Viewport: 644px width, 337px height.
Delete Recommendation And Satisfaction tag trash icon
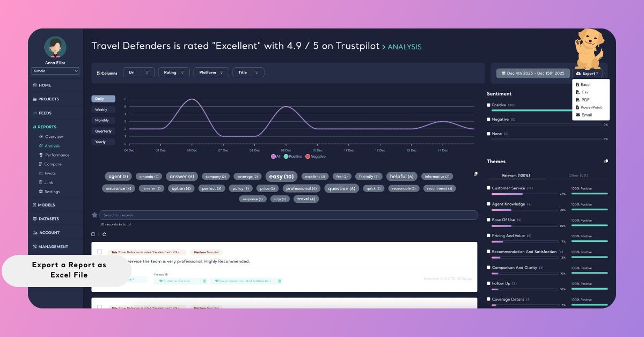click(279, 281)
